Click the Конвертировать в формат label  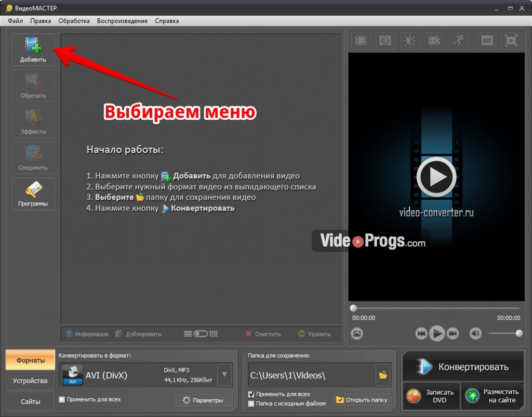pyautogui.click(x=95, y=355)
